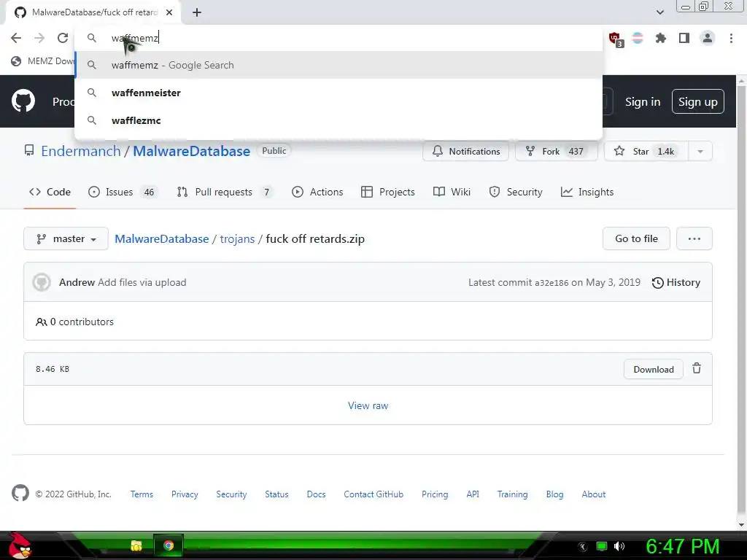
Task: Open Status footer link
Action: coord(276,494)
